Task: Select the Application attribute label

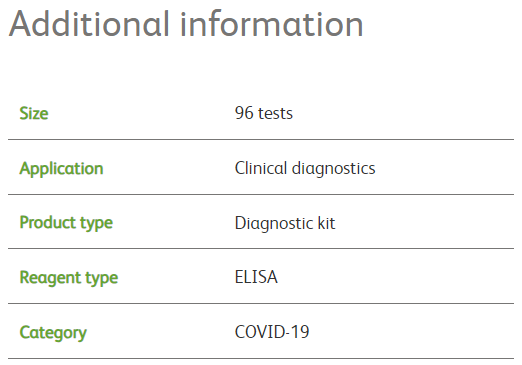Action: click(x=61, y=169)
